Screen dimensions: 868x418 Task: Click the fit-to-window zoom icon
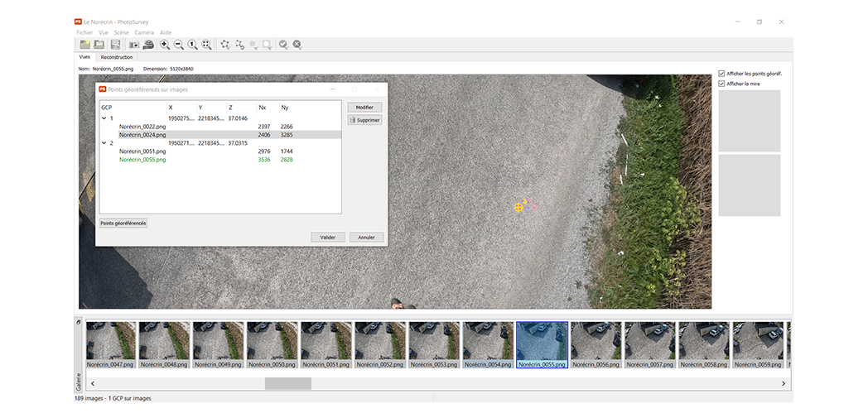(x=206, y=45)
